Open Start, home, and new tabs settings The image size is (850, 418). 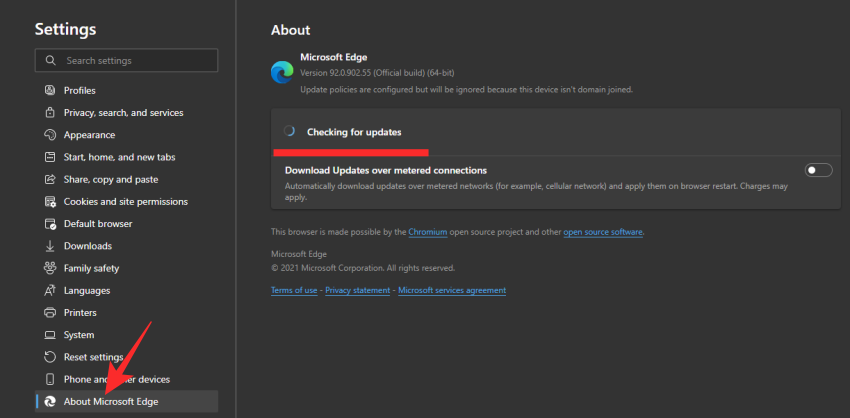tap(119, 157)
